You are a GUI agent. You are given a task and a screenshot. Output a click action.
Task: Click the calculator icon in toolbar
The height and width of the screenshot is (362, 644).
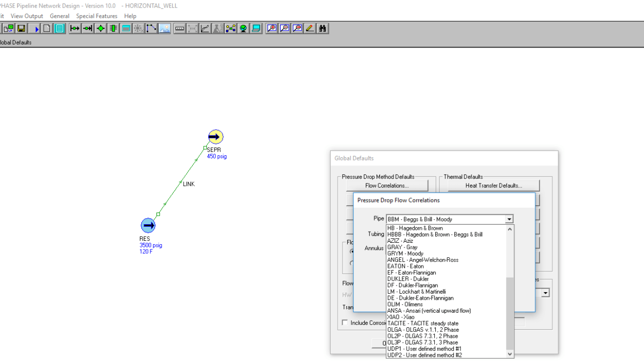(126, 29)
